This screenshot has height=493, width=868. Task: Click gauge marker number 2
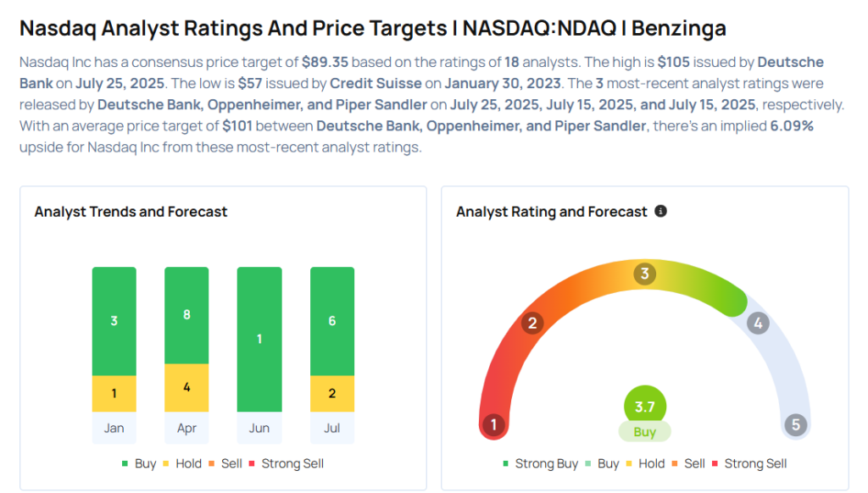(532, 323)
